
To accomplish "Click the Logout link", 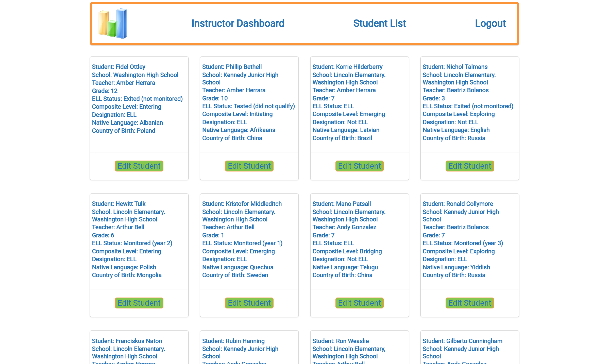I will point(490,23).
